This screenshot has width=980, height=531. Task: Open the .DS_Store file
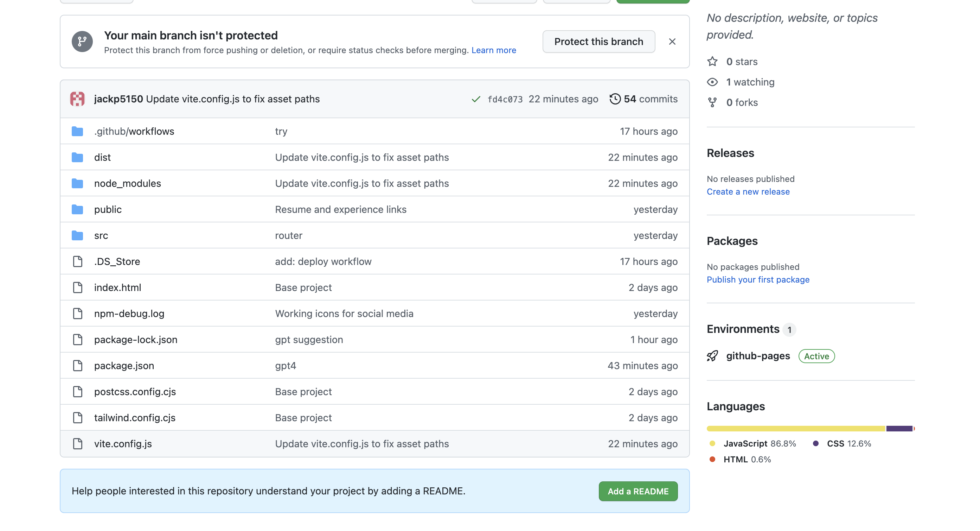coord(117,261)
